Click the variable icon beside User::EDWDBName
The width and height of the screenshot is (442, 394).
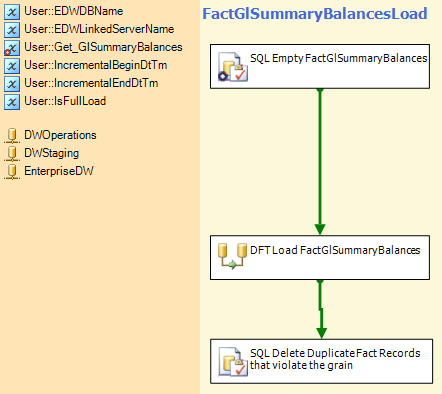tap(12, 12)
